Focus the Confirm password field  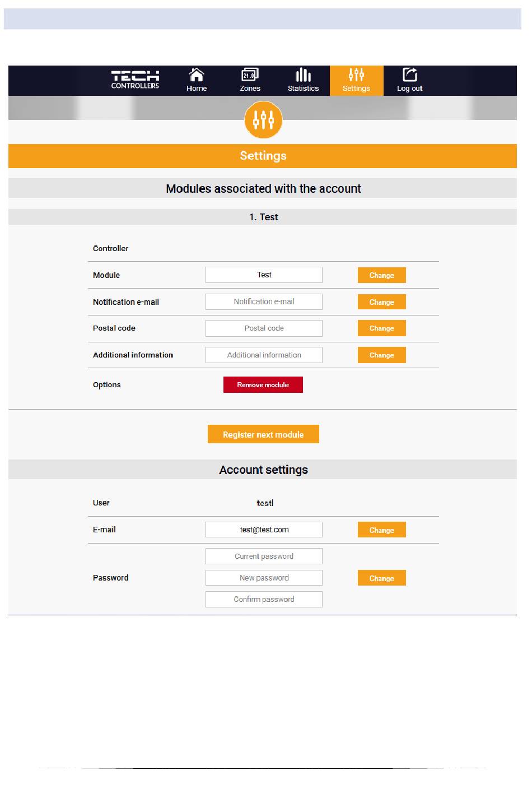(264, 599)
